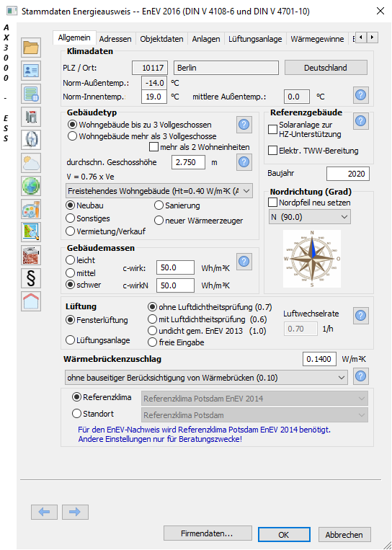Open the folder icon in the sidebar
392x550 pixels.
tap(31, 48)
